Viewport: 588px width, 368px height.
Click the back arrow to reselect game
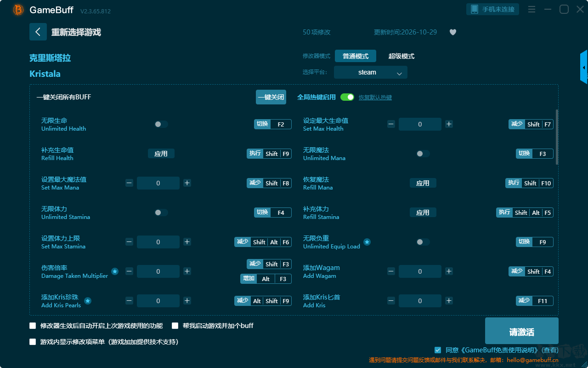coord(38,32)
